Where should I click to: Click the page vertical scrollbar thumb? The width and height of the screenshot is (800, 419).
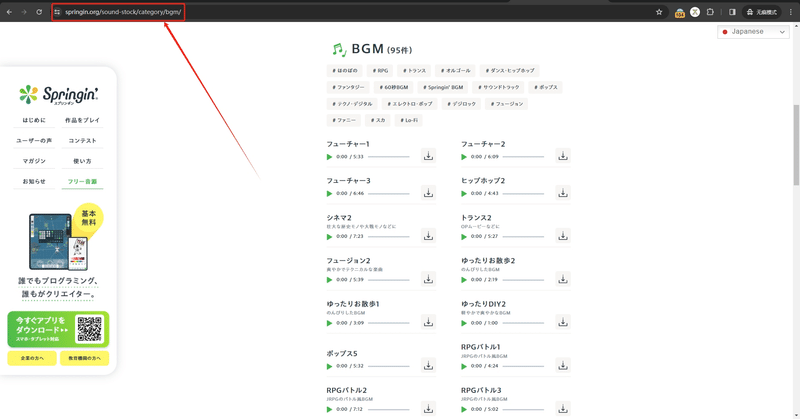[796, 145]
